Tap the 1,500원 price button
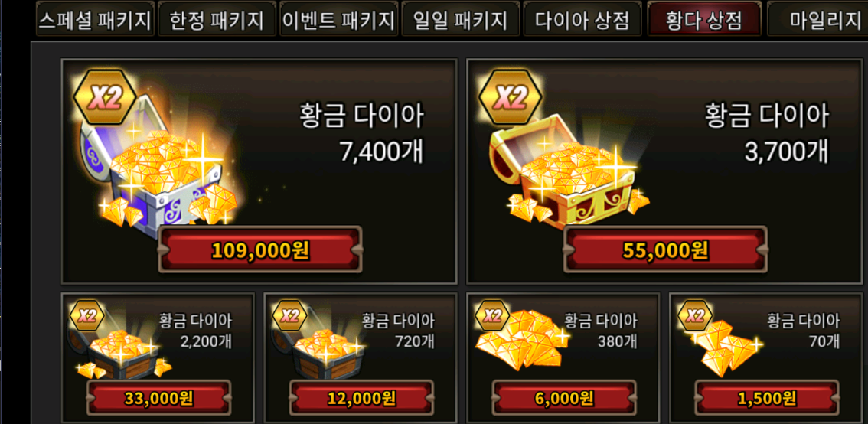The image size is (868, 424). pos(767,397)
